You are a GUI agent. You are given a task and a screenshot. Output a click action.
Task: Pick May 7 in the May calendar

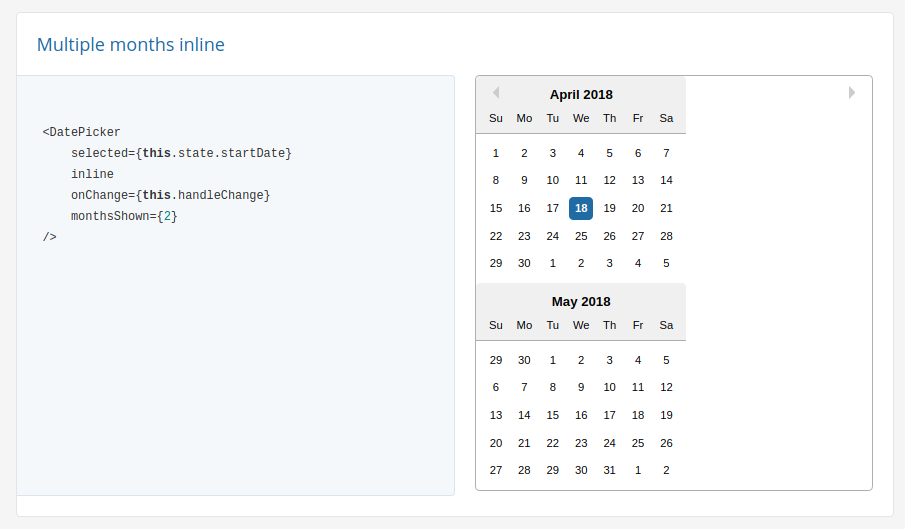(x=524, y=387)
